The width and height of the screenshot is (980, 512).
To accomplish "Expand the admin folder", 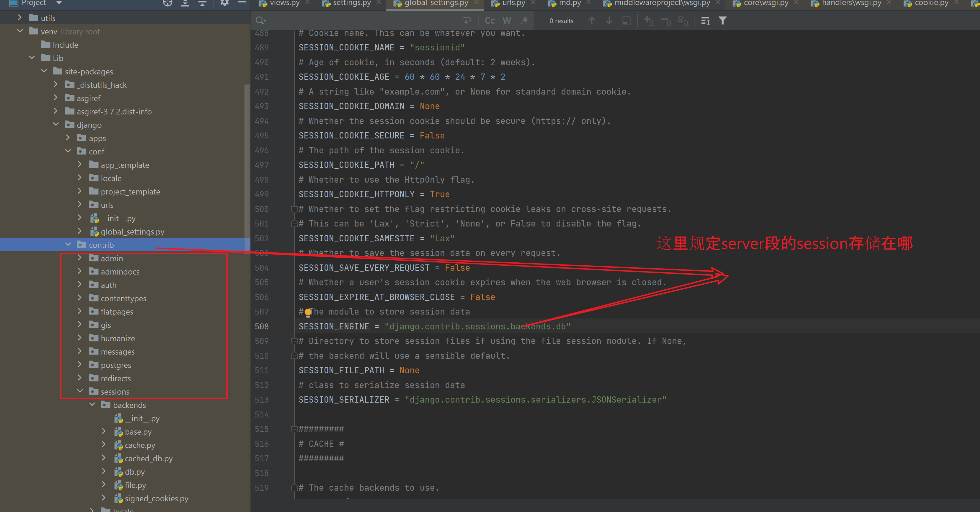I will [x=80, y=258].
